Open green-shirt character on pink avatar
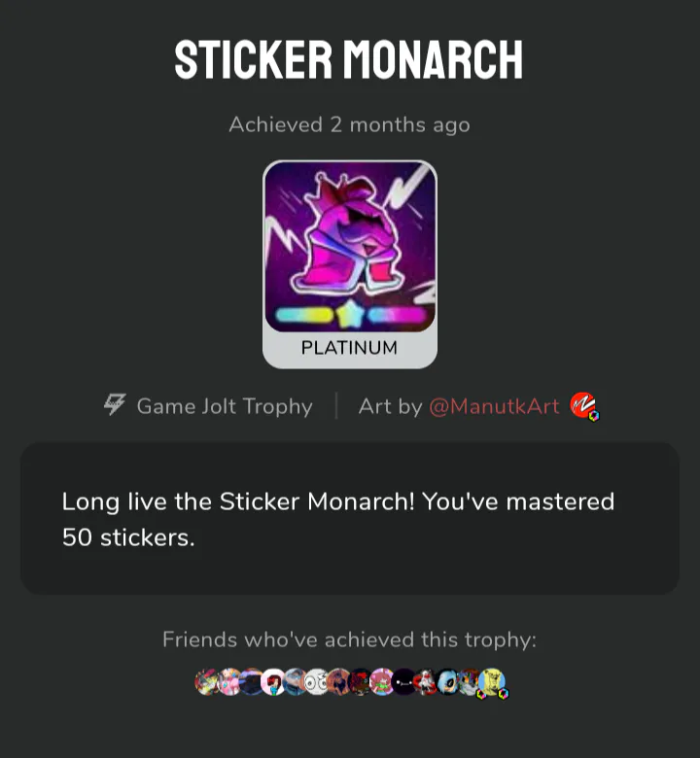Viewport: 700px width, 758px height. [382, 682]
